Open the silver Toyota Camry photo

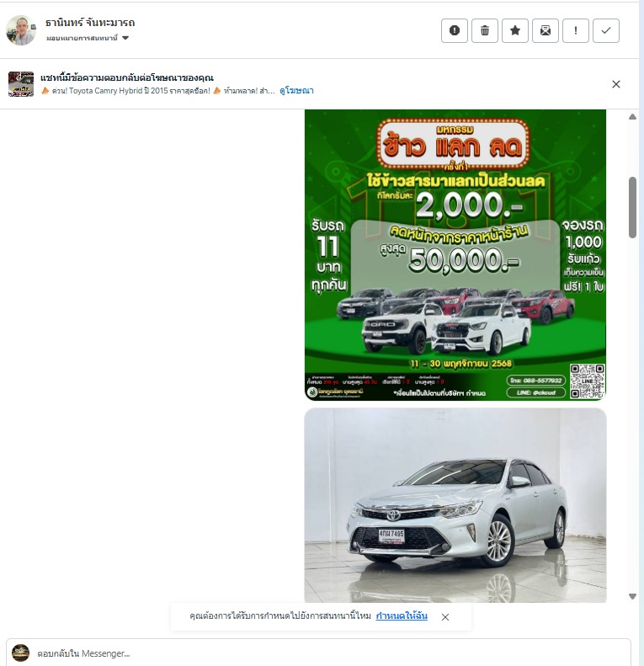[455, 505]
